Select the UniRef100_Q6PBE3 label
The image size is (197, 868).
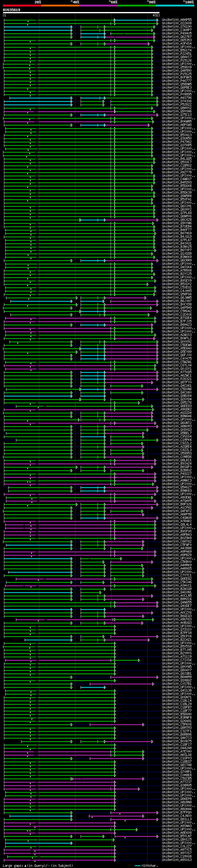pos(177,88)
